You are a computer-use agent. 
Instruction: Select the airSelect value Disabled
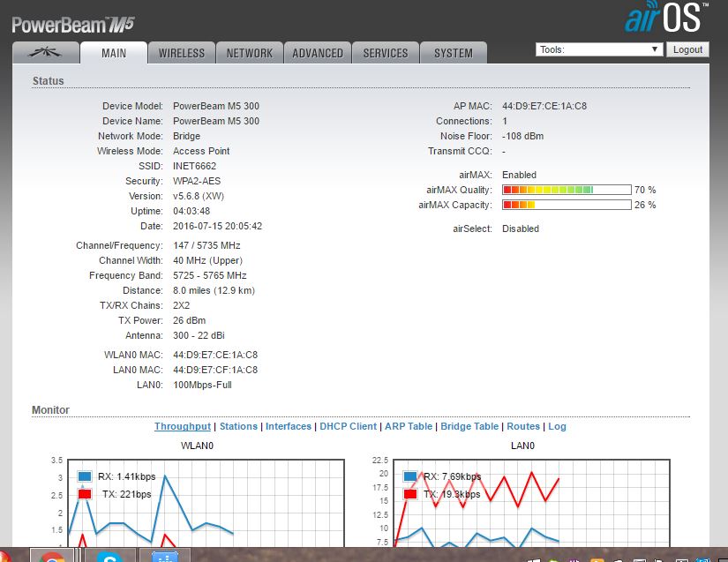tap(521, 229)
